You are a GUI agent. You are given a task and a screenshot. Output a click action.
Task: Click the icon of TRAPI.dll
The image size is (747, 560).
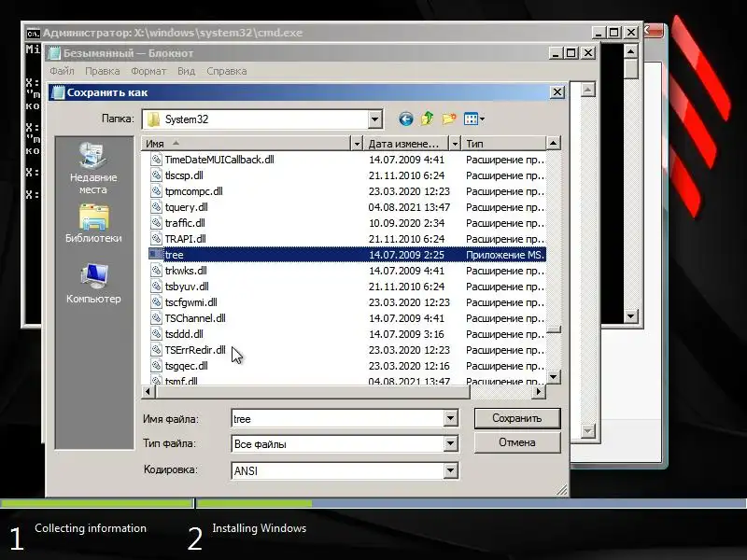pos(156,239)
